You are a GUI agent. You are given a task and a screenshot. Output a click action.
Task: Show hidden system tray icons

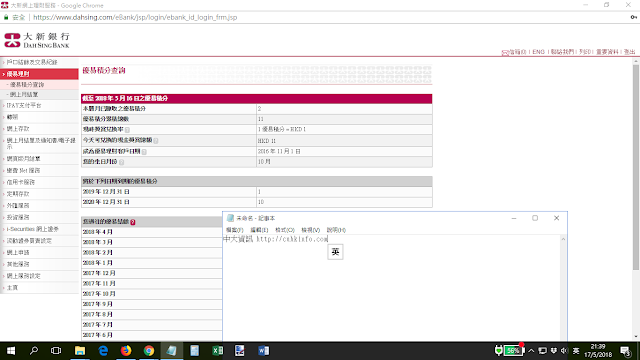[531, 351]
